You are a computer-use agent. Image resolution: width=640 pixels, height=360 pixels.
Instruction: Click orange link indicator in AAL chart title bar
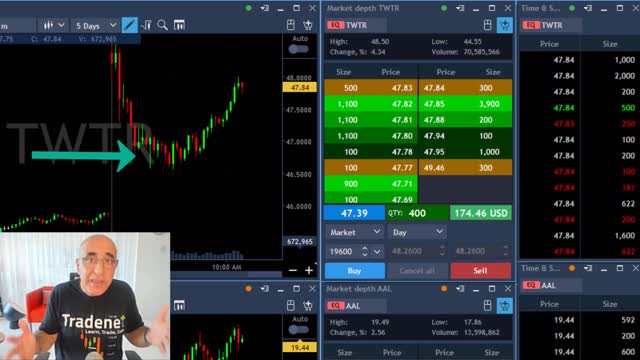point(248,289)
